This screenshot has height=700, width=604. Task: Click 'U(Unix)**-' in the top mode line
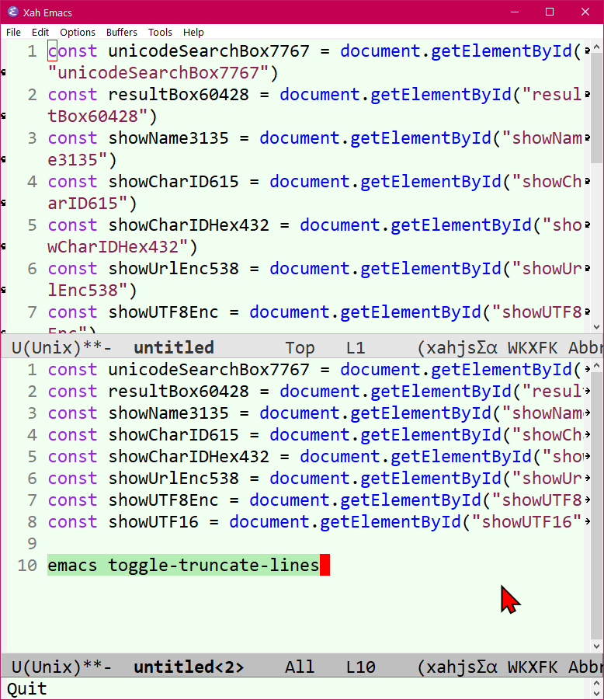click(61, 347)
